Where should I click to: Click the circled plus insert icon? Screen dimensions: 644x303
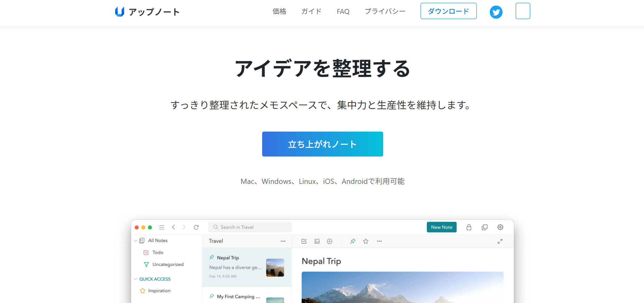click(330, 241)
